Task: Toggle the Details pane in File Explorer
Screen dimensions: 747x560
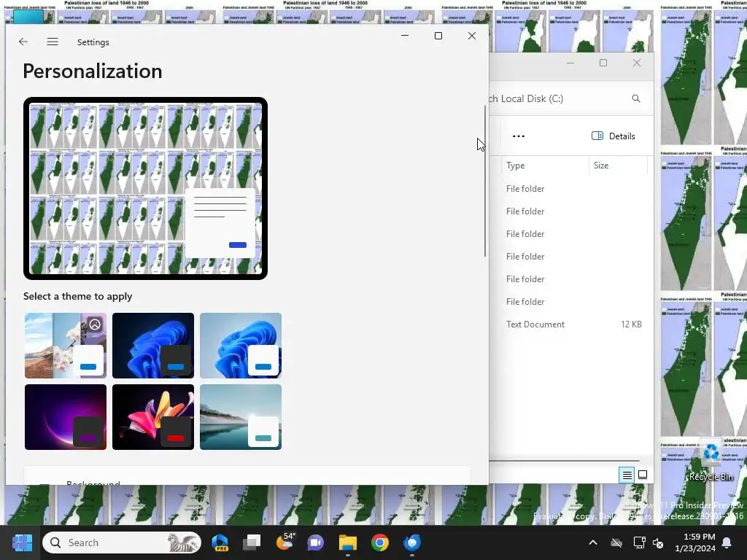Action: tap(613, 136)
